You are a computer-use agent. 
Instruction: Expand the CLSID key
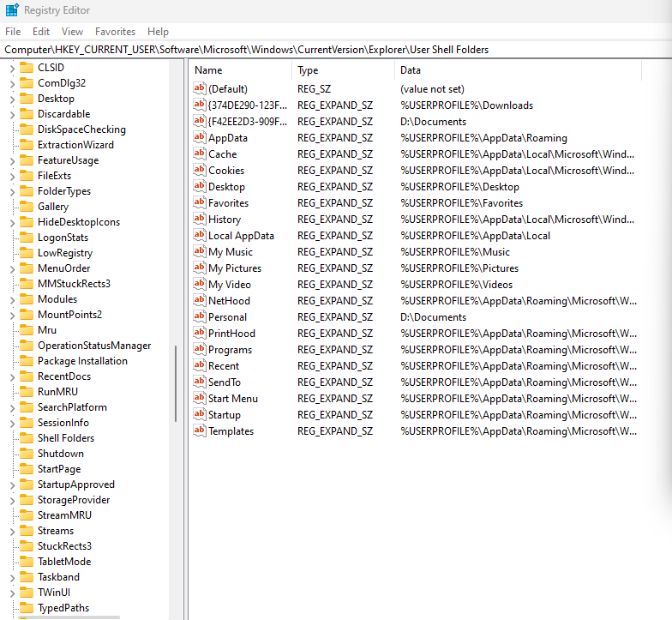pos(12,69)
